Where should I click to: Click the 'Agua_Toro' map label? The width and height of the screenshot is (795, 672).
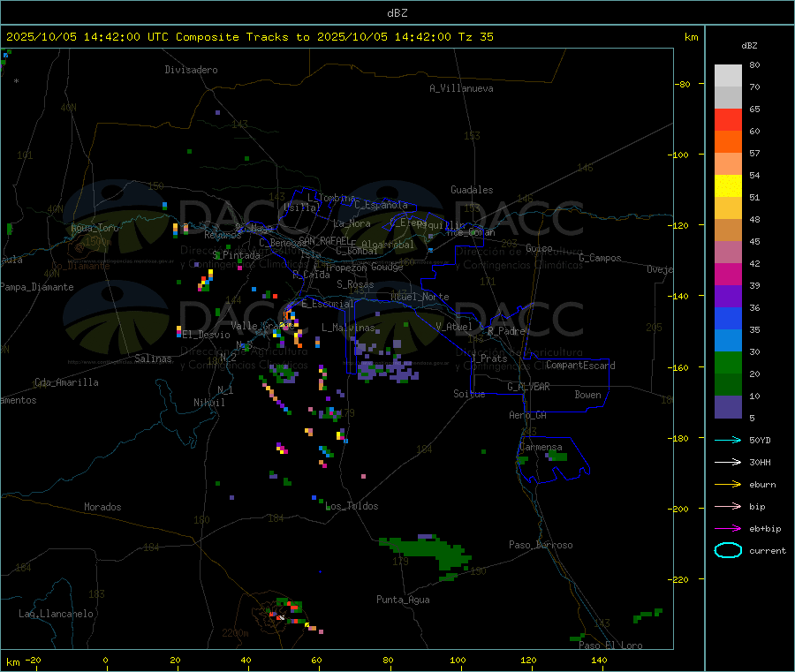(x=95, y=228)
